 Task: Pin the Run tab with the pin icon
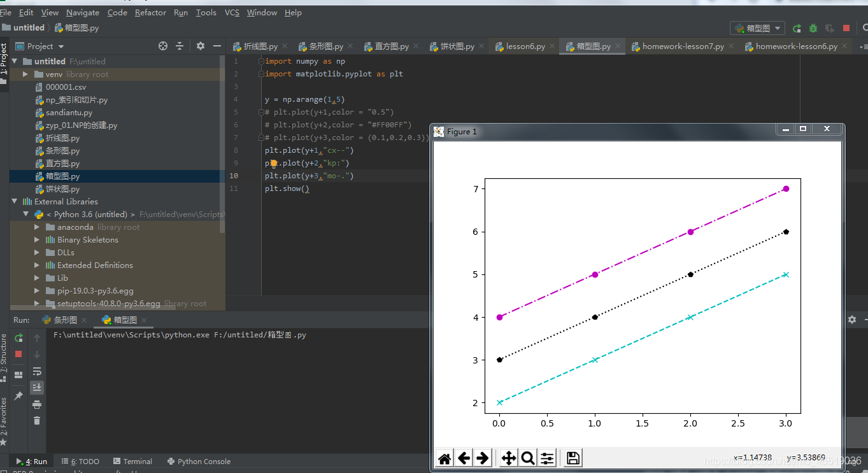(x=18, y=396)
